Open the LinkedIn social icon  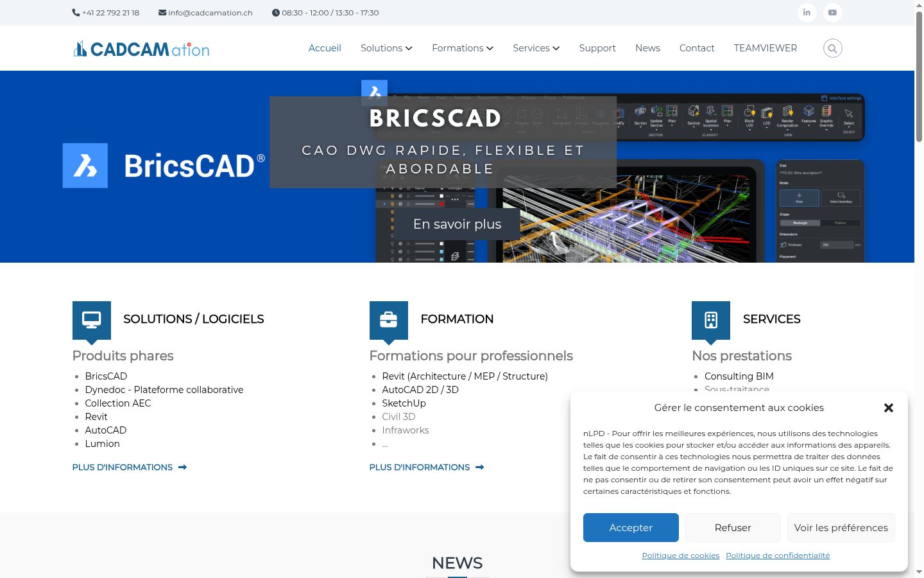click(x=807, y=13)
